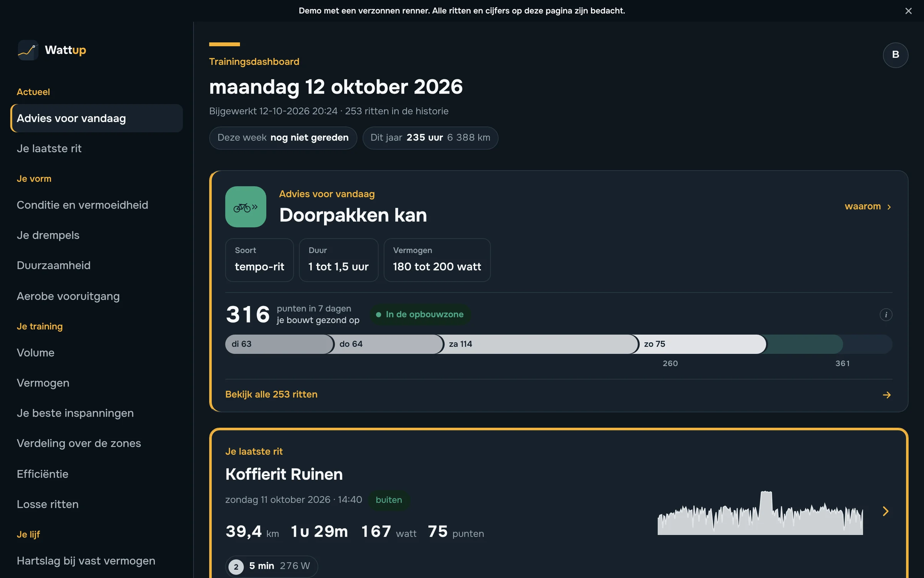Click the Koffierit Ruinen ride title

coord(284,474)
